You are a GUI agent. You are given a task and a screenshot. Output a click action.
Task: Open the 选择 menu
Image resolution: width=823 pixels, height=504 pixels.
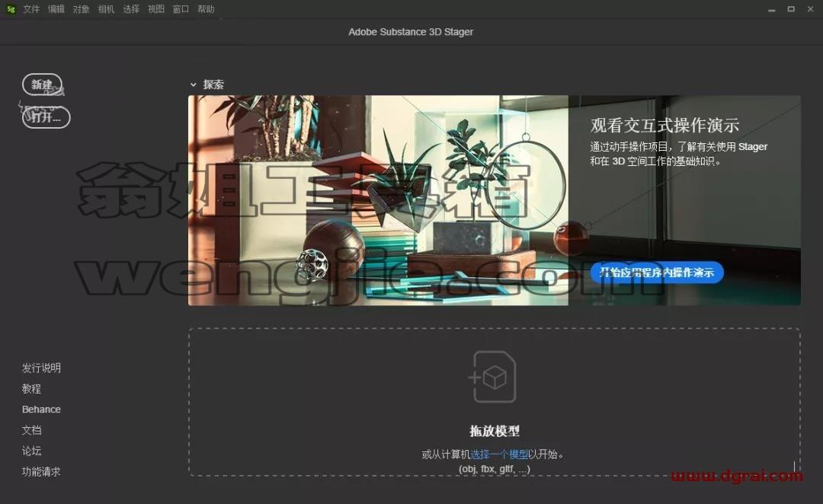coord(131,9)
